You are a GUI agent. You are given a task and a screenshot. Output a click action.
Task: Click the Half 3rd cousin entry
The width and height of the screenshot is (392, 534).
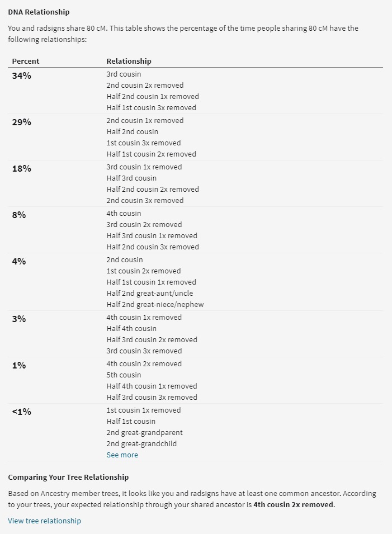point(131,178)
